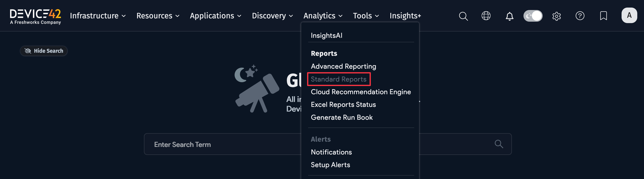644x179 pixels.
Task: Expand the Infrastructure dropdown
Action: tap(98, 16)
